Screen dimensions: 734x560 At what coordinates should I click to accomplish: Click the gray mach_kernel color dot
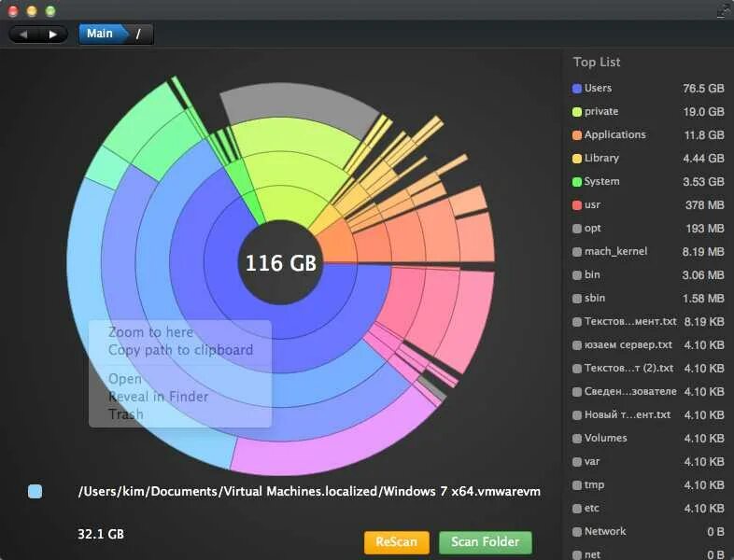pos(577,252)
